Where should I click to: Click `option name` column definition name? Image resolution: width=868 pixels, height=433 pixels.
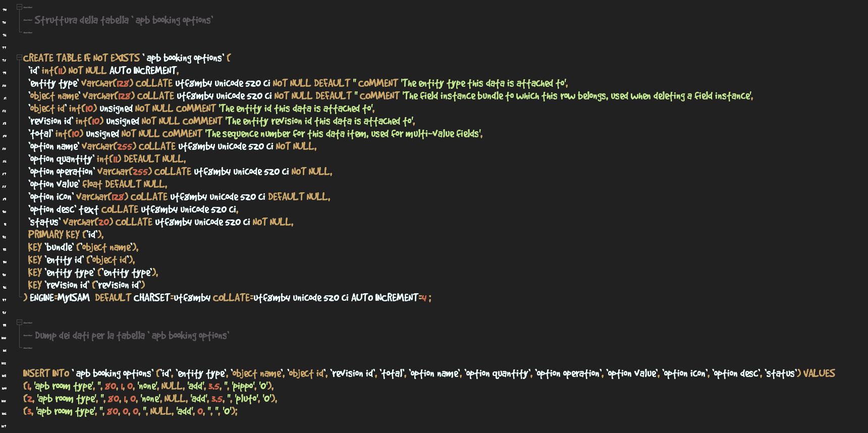tap(53, 146)
